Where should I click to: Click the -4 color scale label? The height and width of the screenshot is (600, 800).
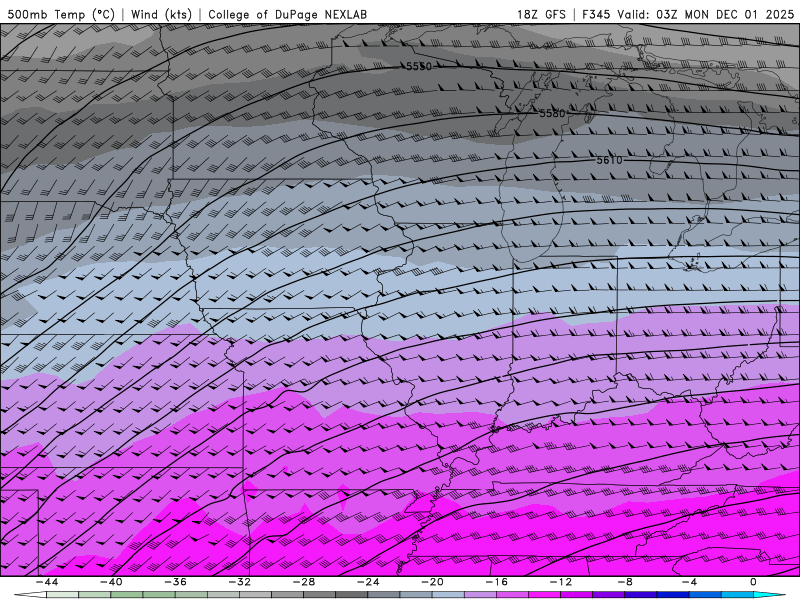(x=690, y=582)
